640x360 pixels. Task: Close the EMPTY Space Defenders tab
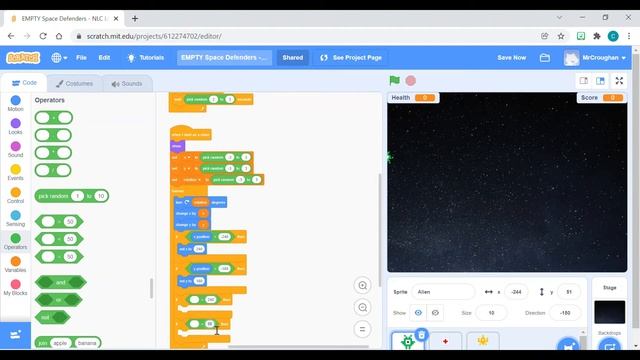coord(116,18)
